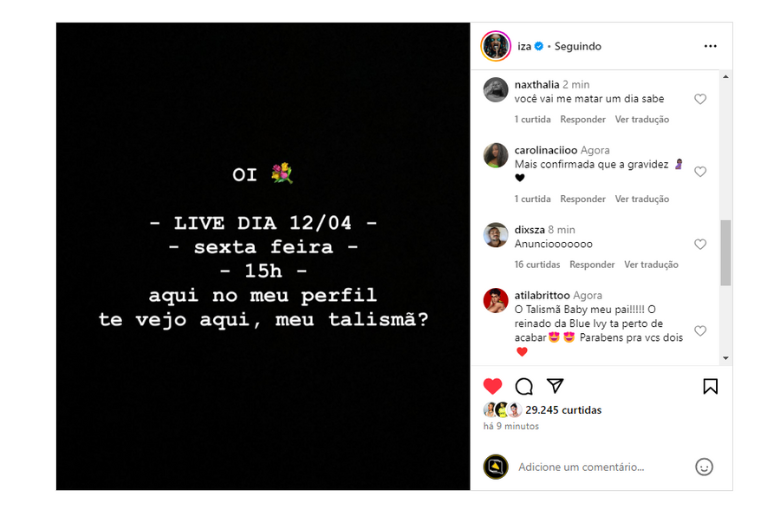Unlike the post with the red heart
This screenshot has height=523, width=770.
493,386
